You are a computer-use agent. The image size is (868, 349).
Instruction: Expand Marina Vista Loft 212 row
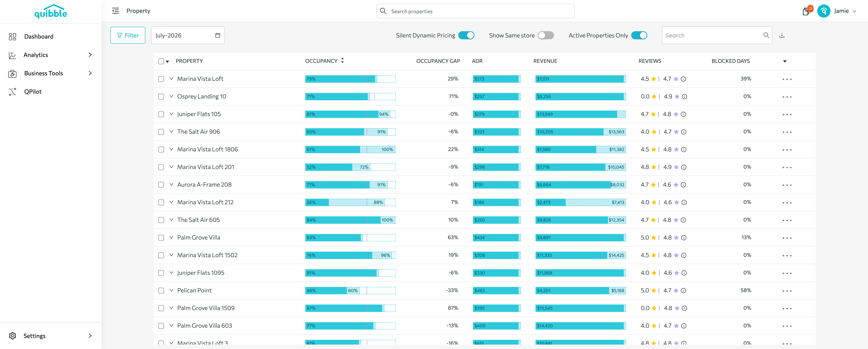coord(171,202)
